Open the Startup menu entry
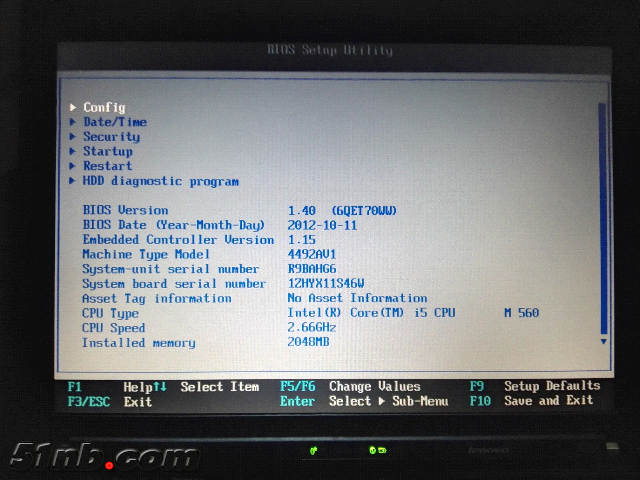This screenshot has height=480, width=640. [x=108, y=151]
